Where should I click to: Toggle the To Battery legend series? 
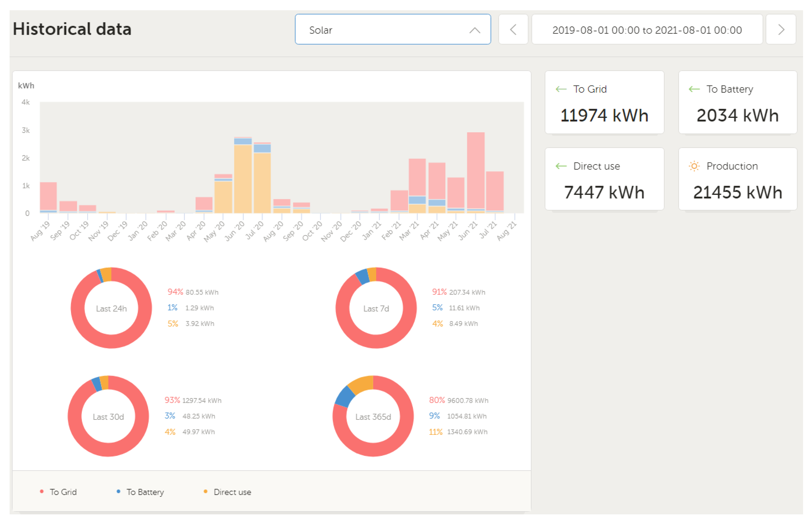pyautogui.click(x=145, y=492)
